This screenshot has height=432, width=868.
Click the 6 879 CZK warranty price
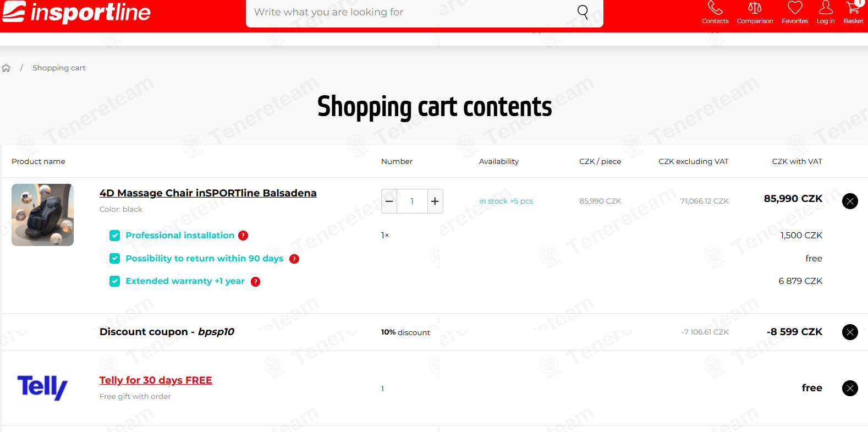(800, 281)
